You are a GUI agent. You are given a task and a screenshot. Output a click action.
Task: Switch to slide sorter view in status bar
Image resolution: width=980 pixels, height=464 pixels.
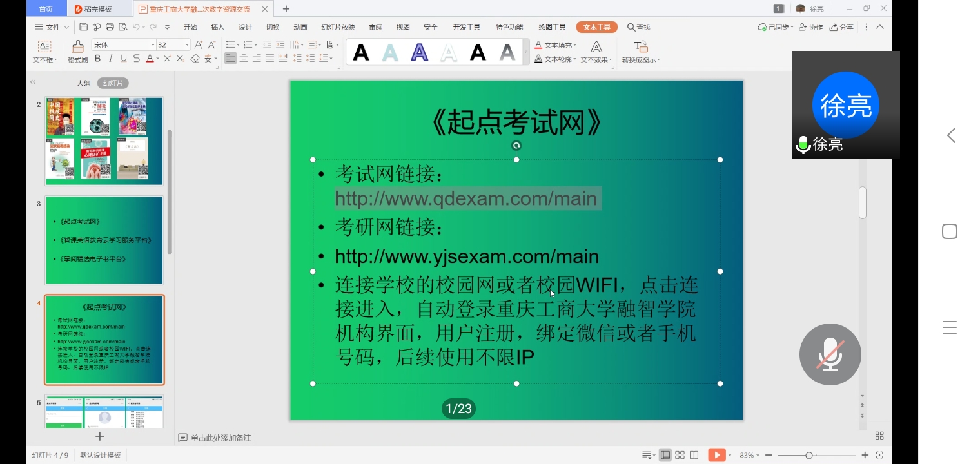click(680, 455)
